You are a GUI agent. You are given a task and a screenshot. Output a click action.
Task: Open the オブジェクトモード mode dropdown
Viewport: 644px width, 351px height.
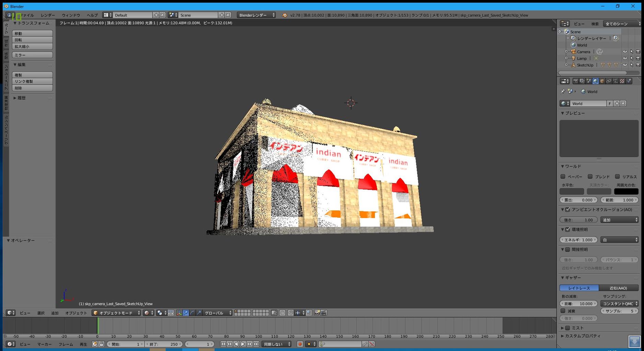tap(116, 313)
